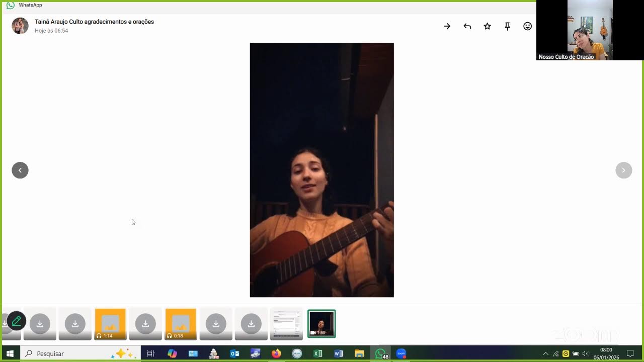Viewport: 644px width, 362px height.
Task: Open the Windows notification center
Action: pos(630,353)
